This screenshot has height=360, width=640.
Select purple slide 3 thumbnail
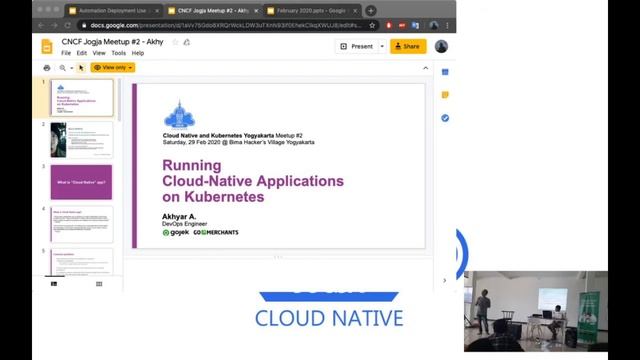point(82,182)
